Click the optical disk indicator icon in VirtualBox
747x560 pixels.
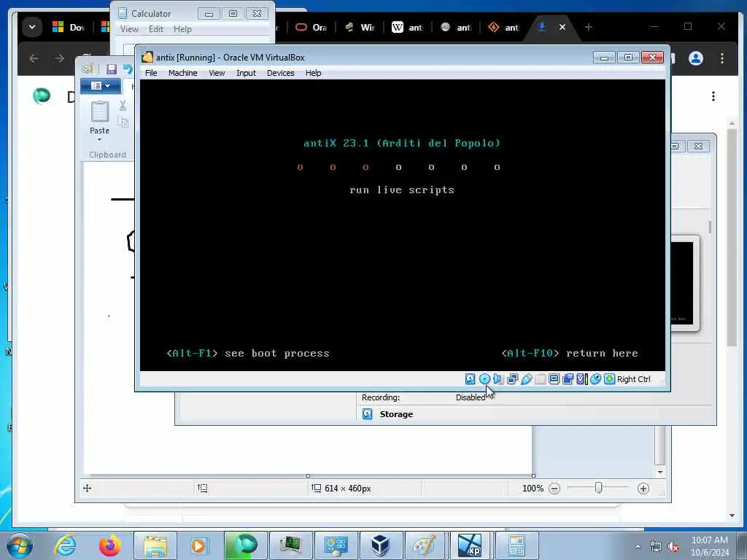(x=484, y=379)
